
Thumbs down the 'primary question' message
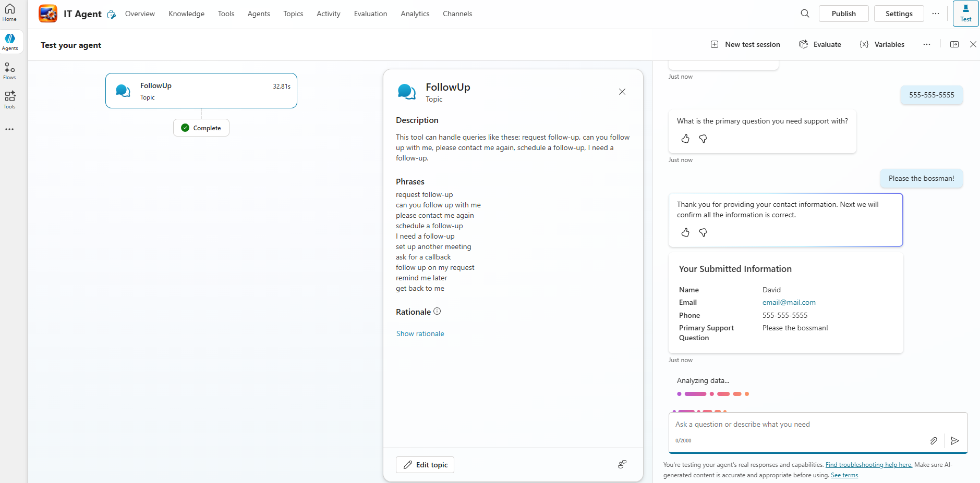703,139
